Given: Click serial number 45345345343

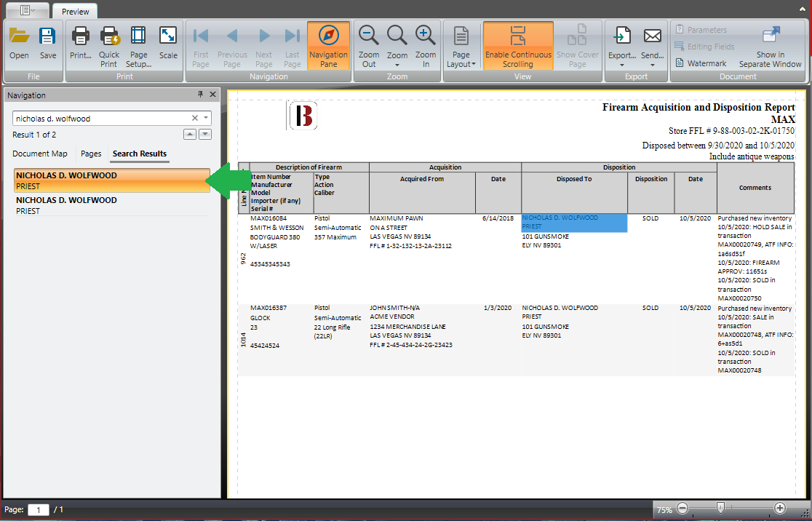Looking at the screenshot, I should (270, 264).
